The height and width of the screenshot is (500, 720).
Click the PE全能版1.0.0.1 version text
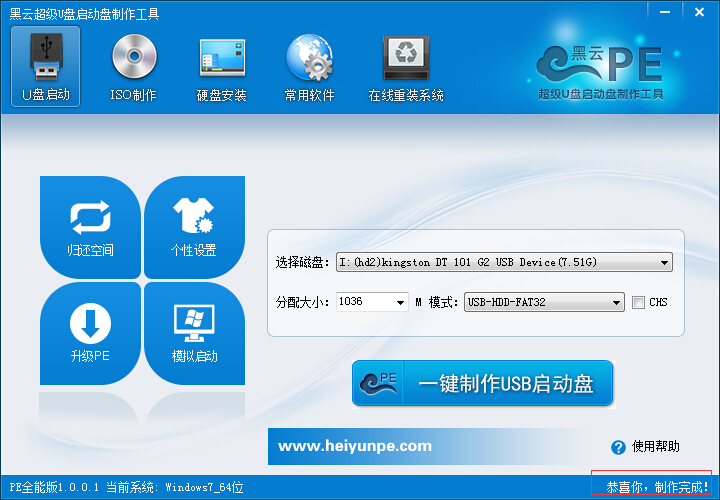(x=54, y=487)
